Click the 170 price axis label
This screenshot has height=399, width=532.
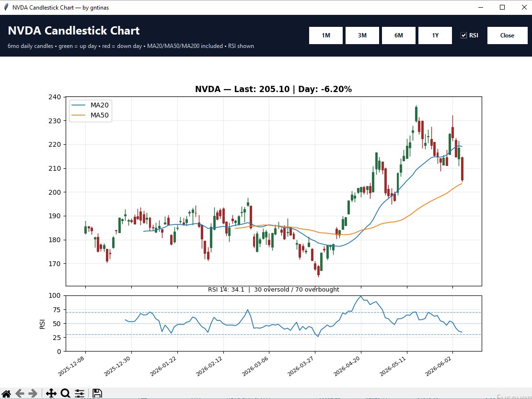coord(55,264)
